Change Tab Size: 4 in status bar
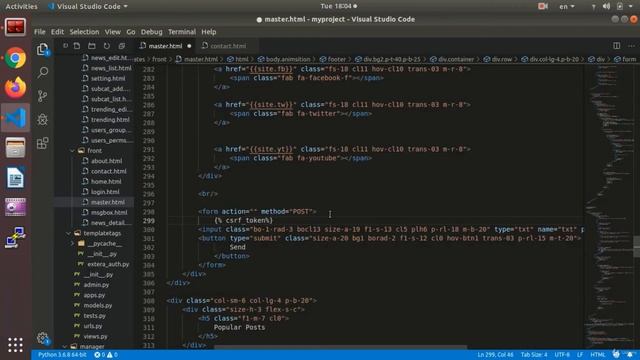Viewport: 640px width, 360px height. click(x=533, y=355)
